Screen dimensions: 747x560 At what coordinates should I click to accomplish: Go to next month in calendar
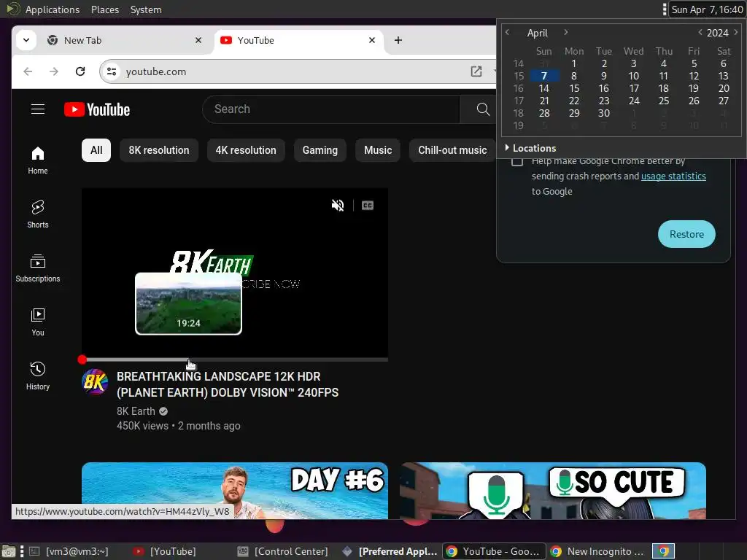coord(565,32)
